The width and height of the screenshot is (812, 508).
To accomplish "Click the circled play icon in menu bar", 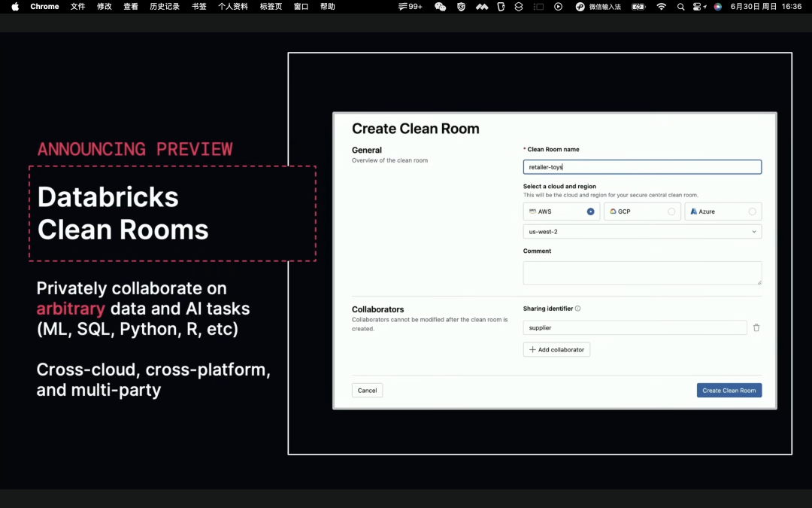I will click(558, 7).
